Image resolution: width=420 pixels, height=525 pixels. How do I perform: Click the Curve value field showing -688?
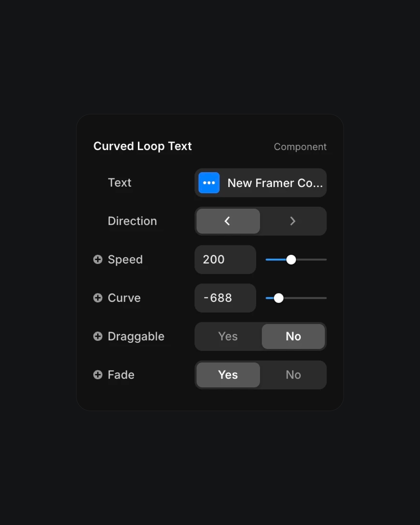225,298
